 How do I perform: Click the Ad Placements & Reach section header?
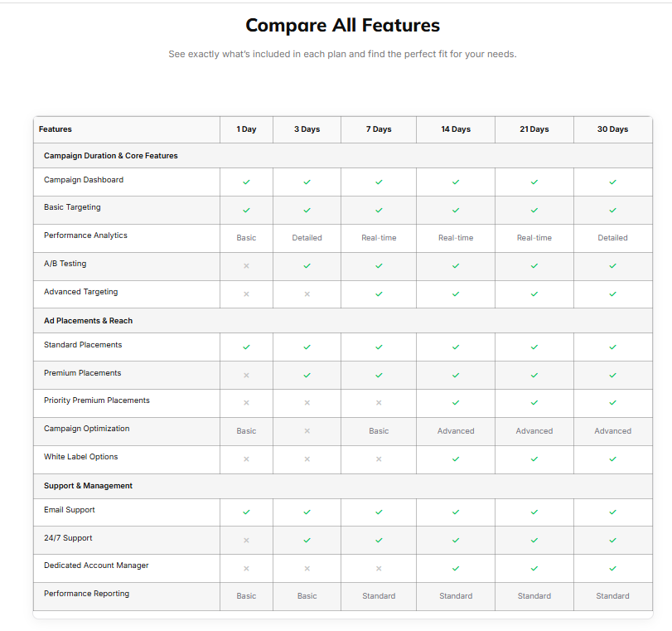click(89, 321)
